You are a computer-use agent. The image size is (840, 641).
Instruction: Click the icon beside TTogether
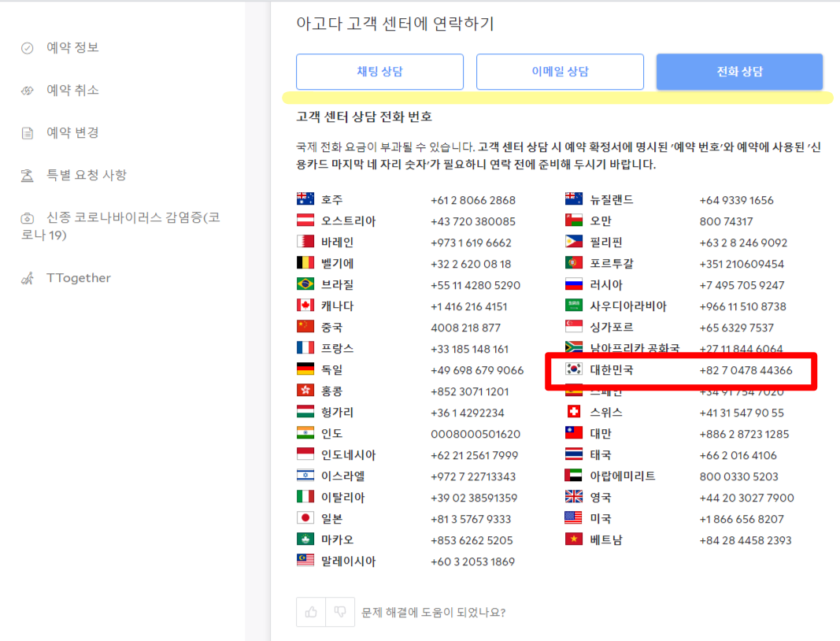coord(28,278)
